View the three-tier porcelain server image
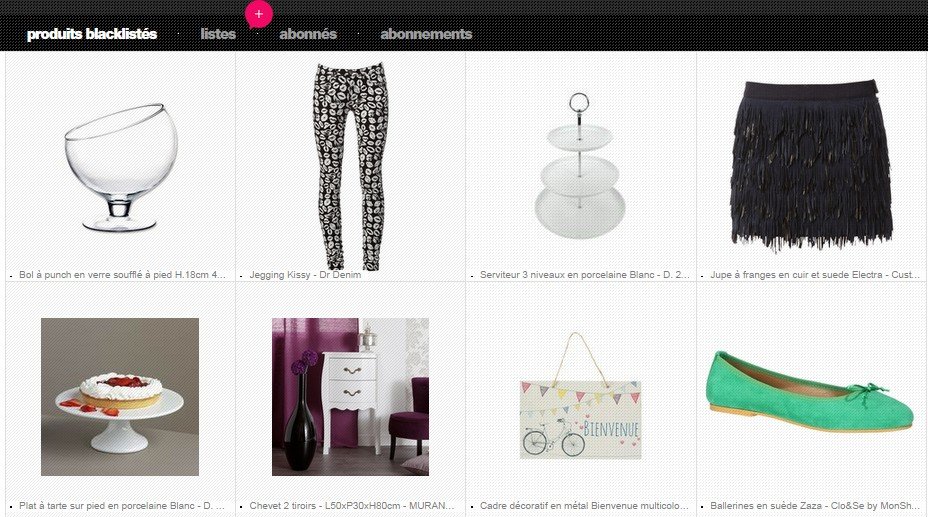 [580, 165]
